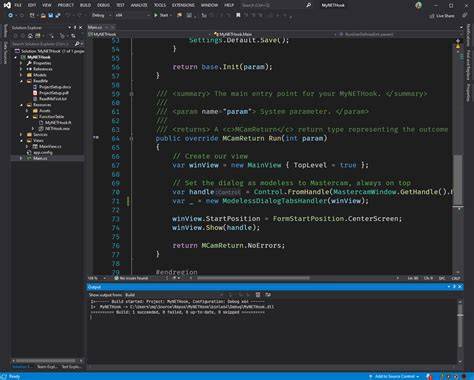Expand the Services folder
This screenshot has height=380, width=474.
pyautogui.click(x=22, y=135)
